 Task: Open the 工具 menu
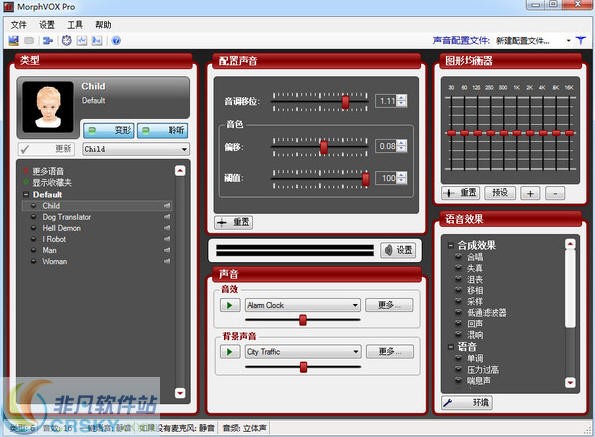coord(75,25)
